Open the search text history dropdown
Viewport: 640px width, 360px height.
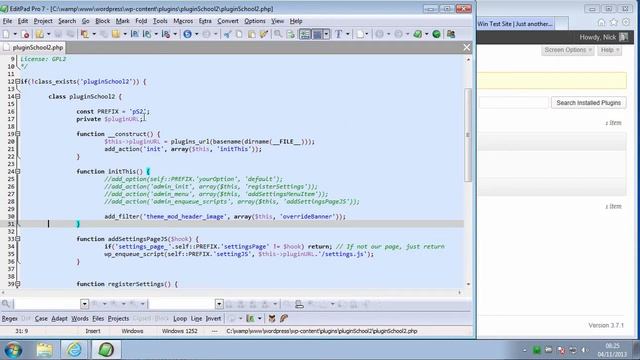point(84,304)
